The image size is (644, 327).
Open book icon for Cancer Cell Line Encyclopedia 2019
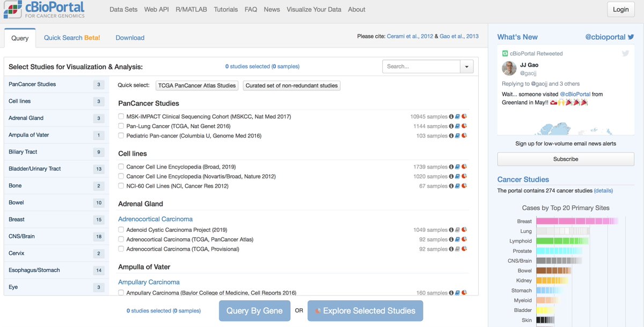click(x=458, y=167)
